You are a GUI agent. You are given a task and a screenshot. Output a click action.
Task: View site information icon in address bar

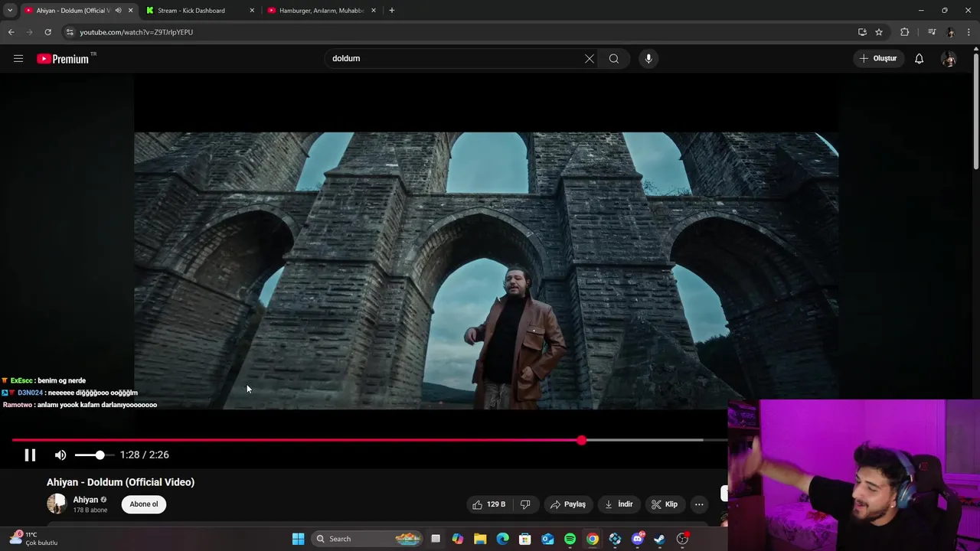[x=70, y=32]
